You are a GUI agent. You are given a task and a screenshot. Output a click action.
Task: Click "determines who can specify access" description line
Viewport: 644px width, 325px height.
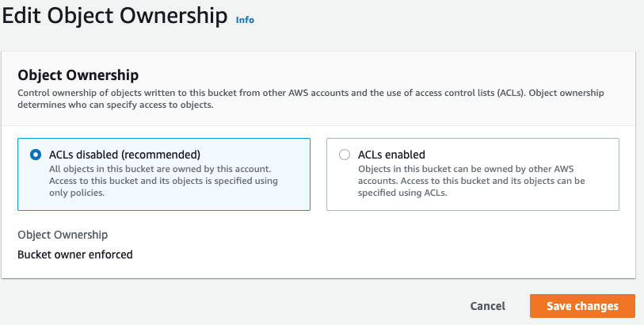click(116, 105)
